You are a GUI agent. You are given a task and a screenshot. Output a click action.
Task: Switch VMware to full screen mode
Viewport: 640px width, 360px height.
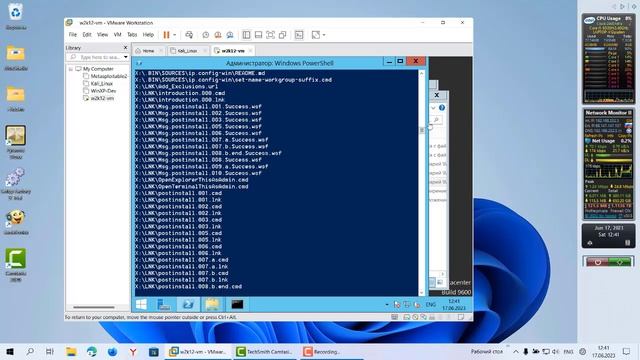point(270,35)
